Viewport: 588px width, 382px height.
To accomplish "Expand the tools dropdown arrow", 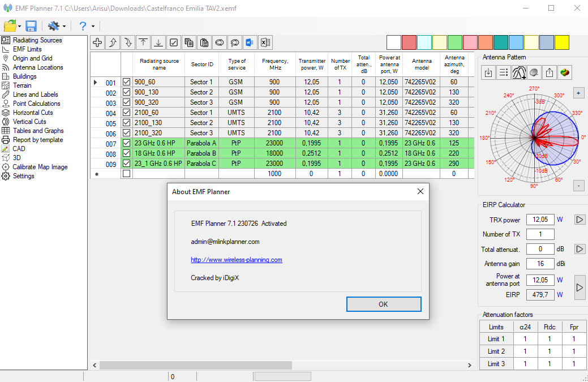I will pyautogui.click(x=64, y=26).
